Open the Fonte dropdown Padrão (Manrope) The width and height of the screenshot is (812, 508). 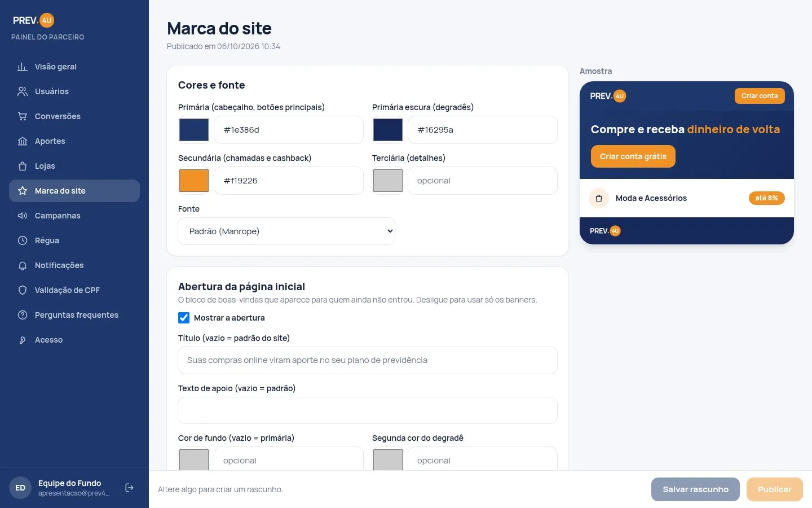pos(286,231)
